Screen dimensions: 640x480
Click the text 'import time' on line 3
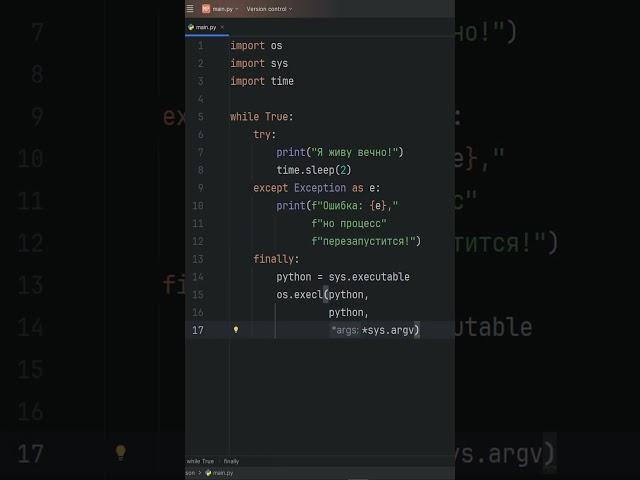pyautogui.click(x=262, y=81)
